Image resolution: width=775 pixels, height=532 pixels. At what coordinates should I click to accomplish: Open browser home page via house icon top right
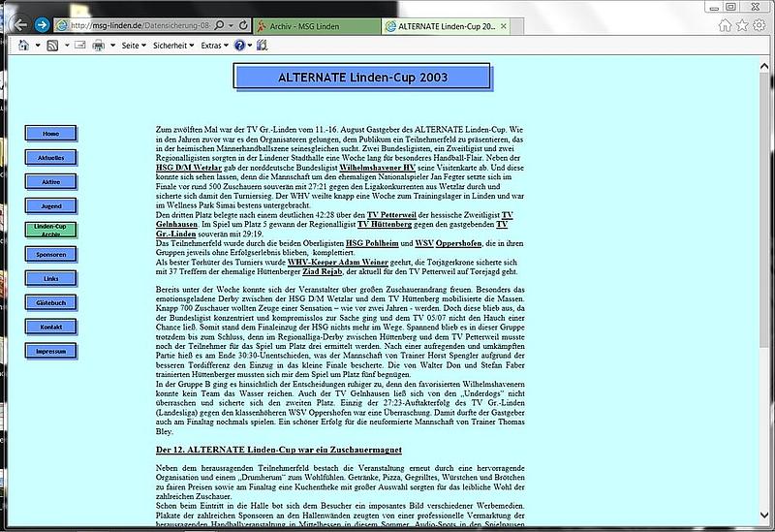click(x=725, y=25)
